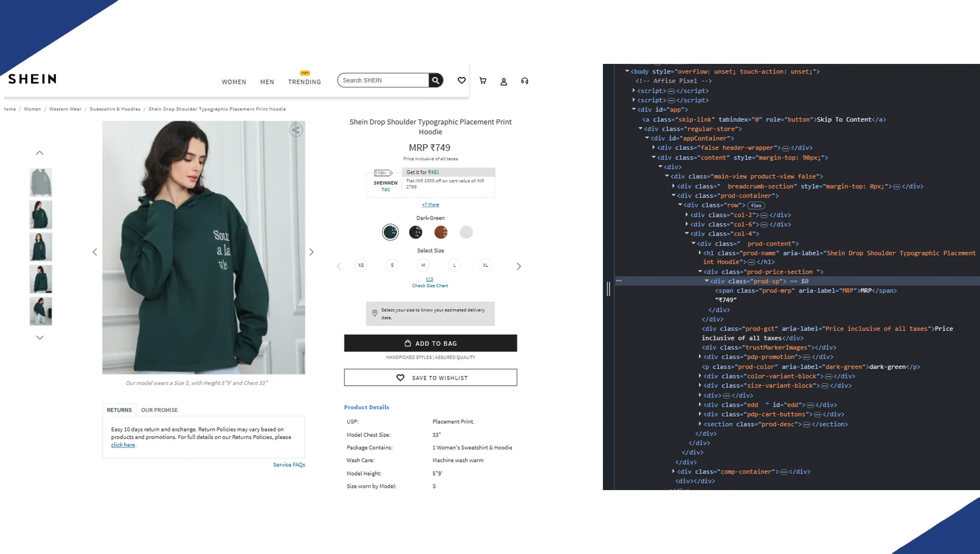Select size XS option
The width and height of the screenshot is (980, 554).
(361, 265)
